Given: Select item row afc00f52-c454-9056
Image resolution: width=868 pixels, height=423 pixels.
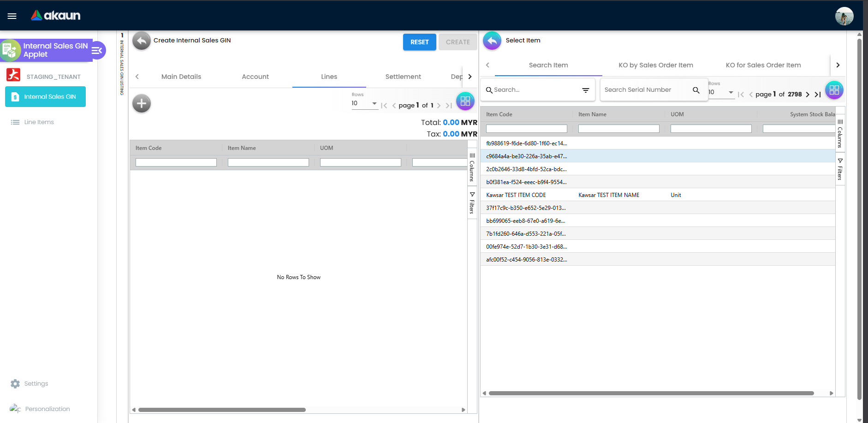Looking at the screenshot, I should [x=658, y=260].
